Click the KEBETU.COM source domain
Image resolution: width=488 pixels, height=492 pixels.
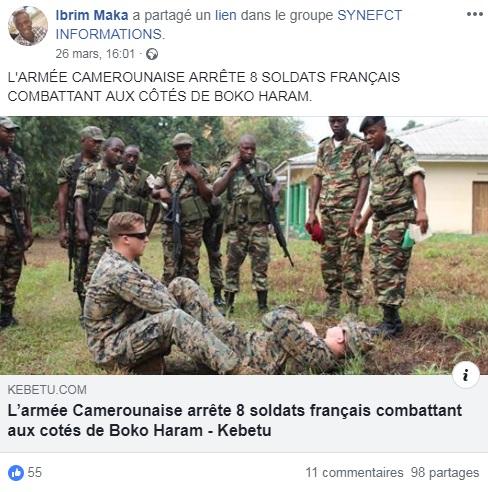click(x=47, y=390)
